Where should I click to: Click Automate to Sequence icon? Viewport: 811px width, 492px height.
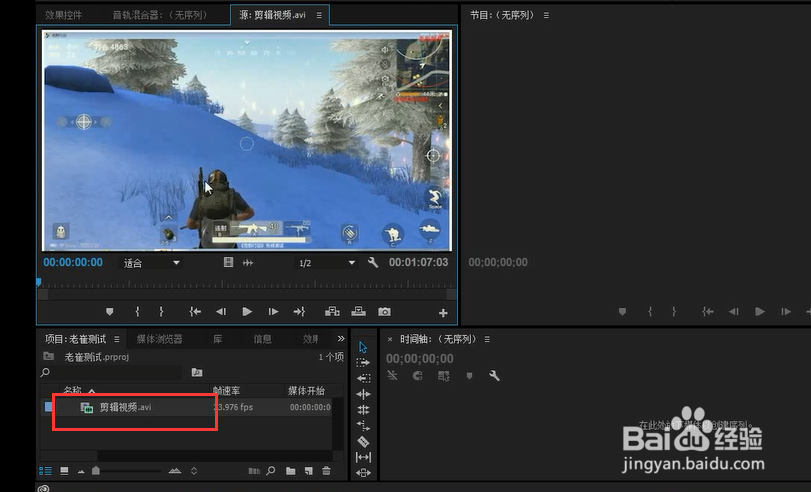pyautogui.click(x=254, y=471)
